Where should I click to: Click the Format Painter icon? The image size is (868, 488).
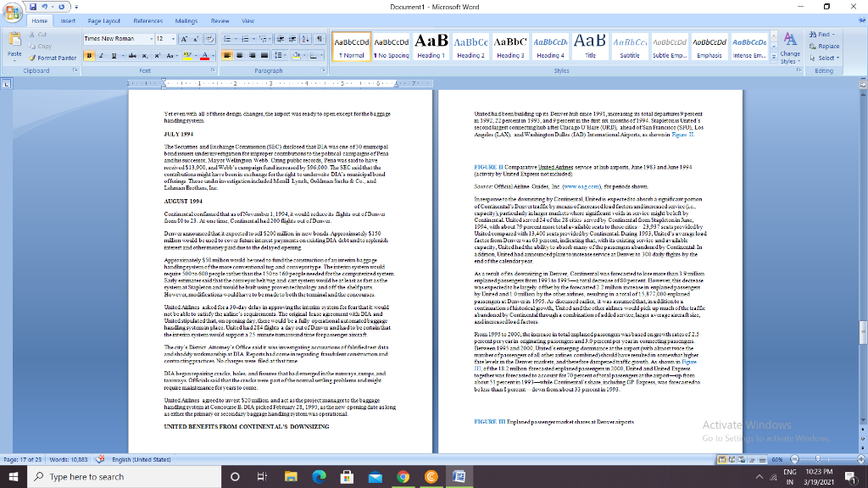point(32,57)
